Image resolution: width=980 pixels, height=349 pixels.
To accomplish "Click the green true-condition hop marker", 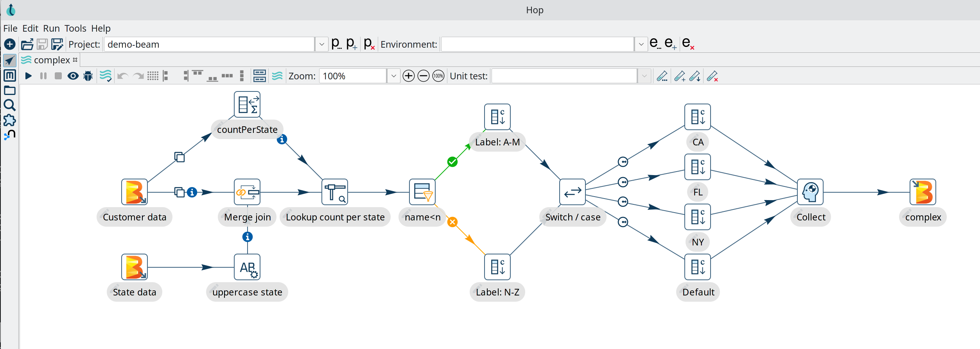I will pos(452,162).
